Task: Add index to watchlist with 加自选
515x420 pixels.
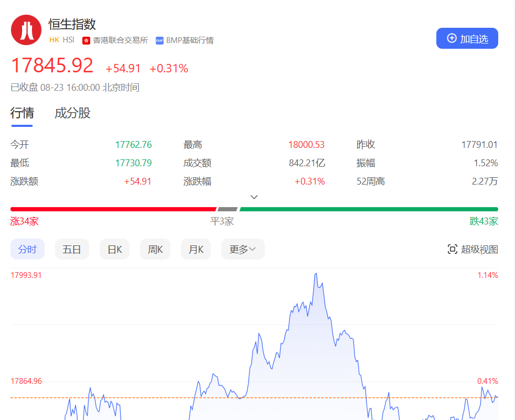Action: (467, 38)
